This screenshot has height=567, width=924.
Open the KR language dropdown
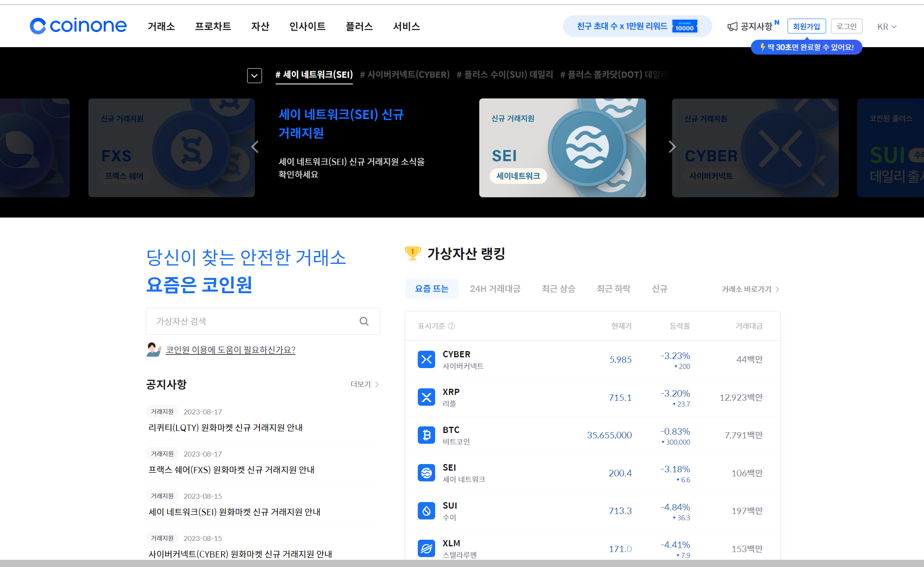(886, 27)
